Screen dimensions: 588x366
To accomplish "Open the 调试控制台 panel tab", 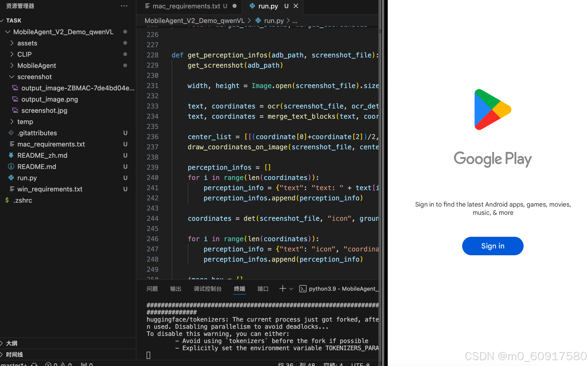I will point(207,289).
